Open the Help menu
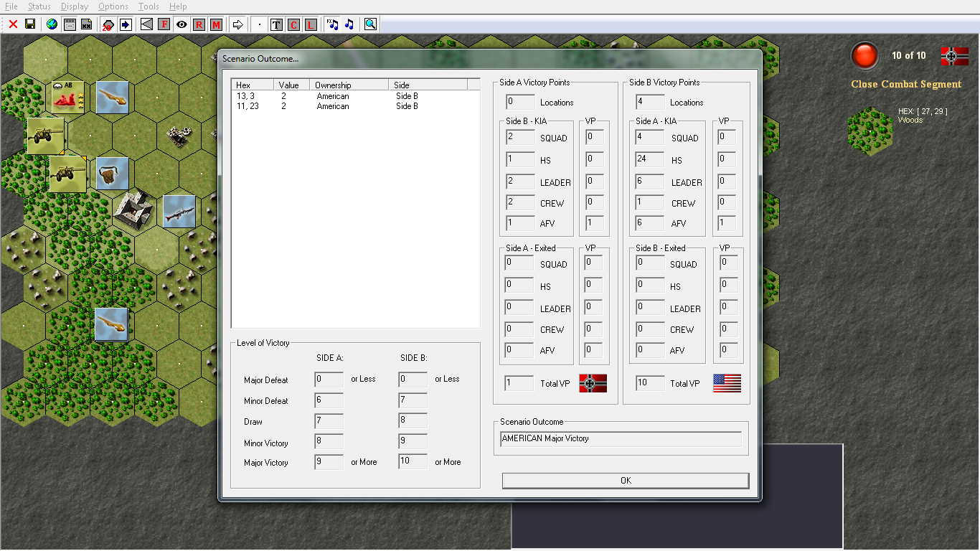 [x=178, y=6]
